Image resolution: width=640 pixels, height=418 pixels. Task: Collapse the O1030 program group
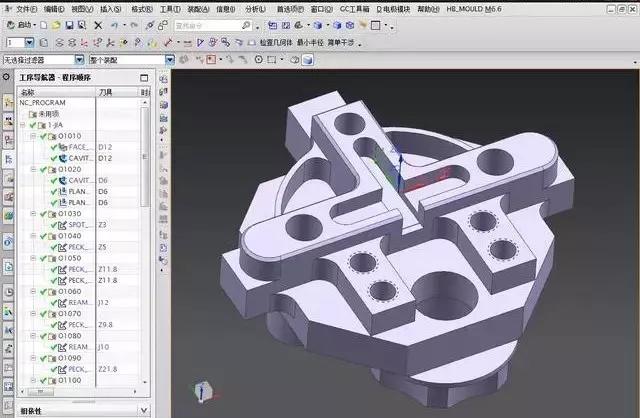34,213
